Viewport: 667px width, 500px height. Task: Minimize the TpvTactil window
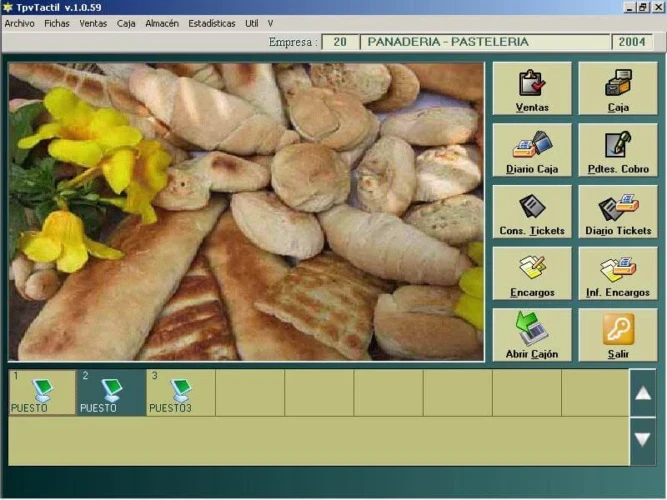point(630,7)
